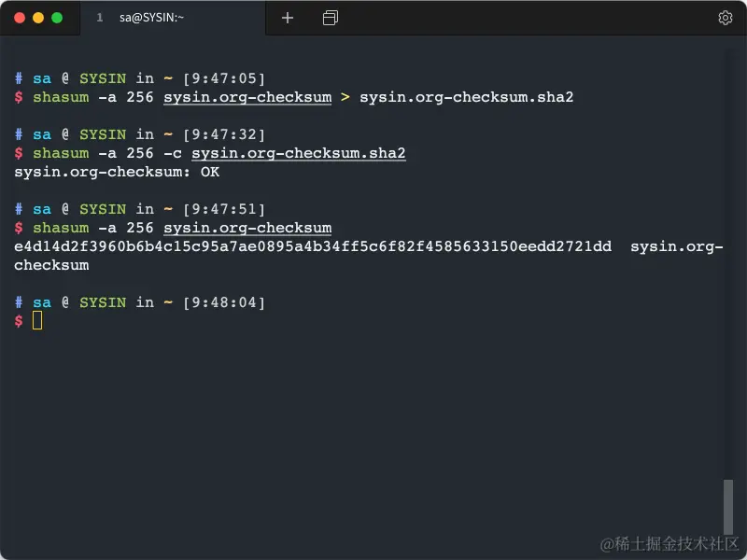Image resolution: width=747 pixels, height=560 pixels.
Task: Close the terminal window with red button
Action: [20, 18]
